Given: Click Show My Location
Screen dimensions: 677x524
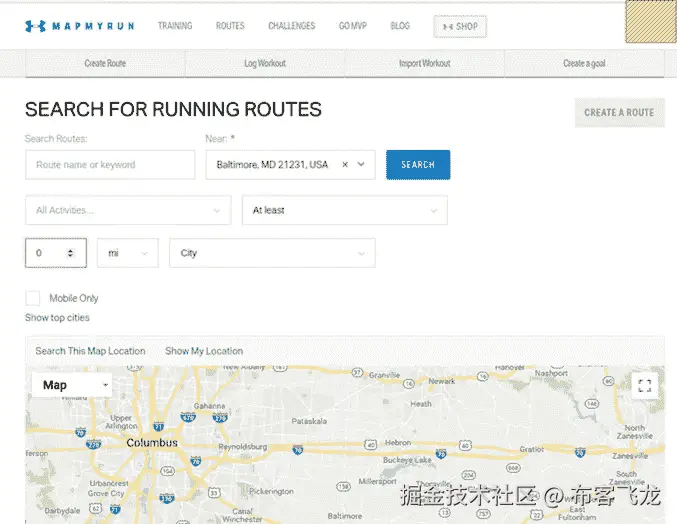Looking at the screenshot, I should (x=204, y=351).
